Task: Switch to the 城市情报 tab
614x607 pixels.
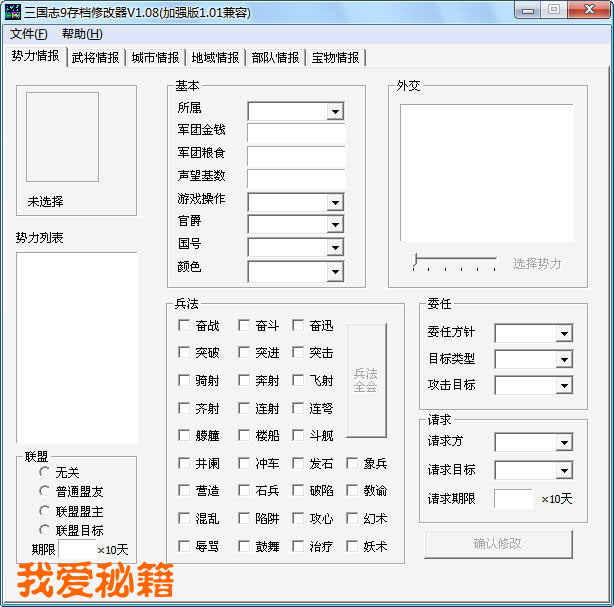Action: click(x=155, y=58)
